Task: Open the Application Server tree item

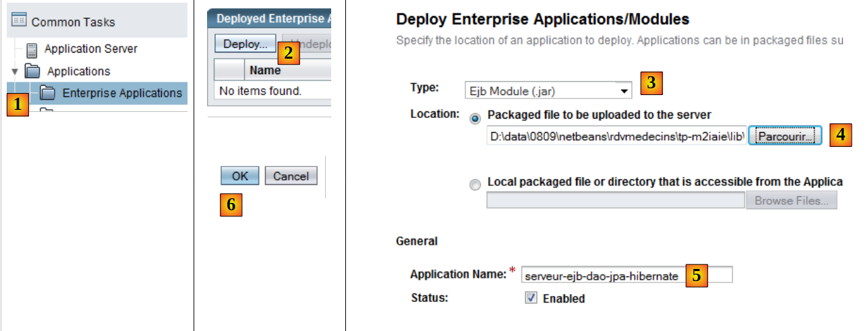Action: [90, 49]
